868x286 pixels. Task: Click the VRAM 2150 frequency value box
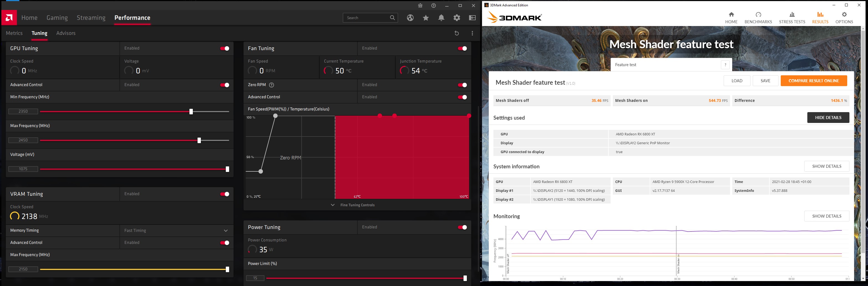click(x=23, y=269)
